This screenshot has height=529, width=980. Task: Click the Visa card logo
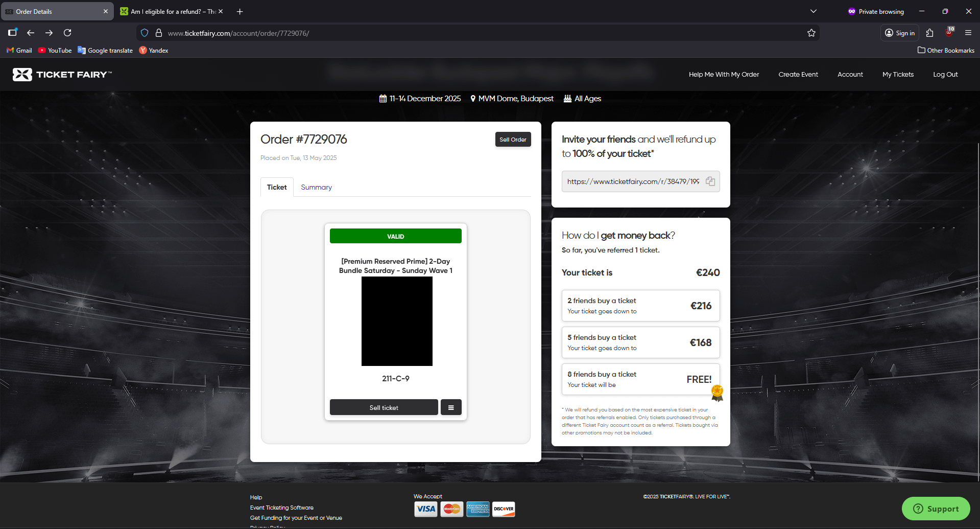point(426,509)
